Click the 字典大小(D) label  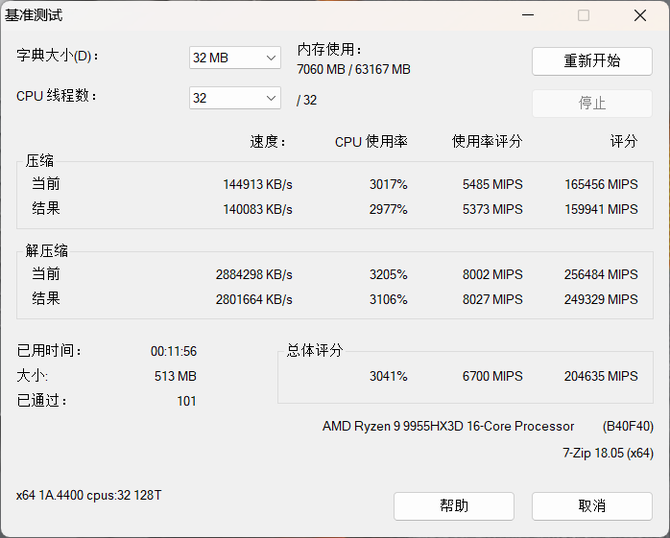[x=59, y=56]
